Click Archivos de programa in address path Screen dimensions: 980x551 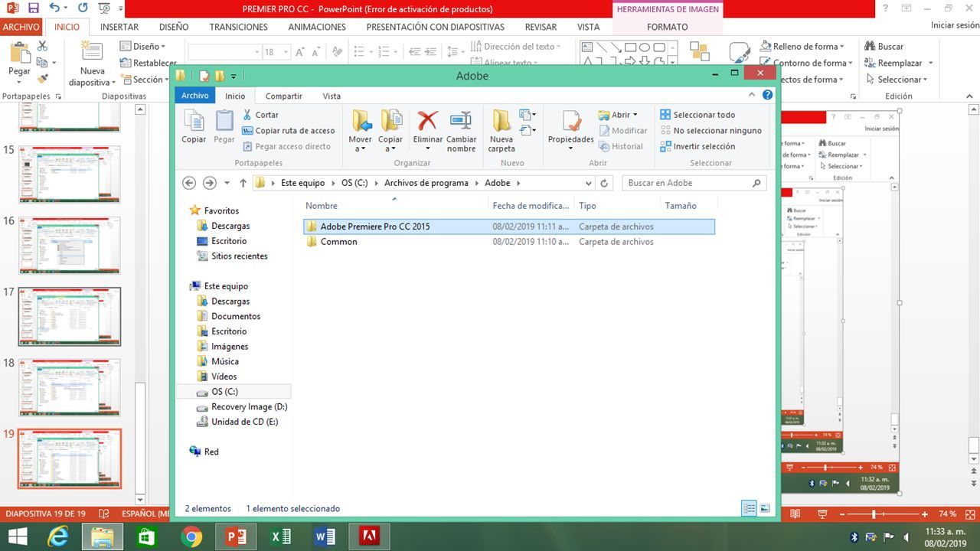point(426,183)
